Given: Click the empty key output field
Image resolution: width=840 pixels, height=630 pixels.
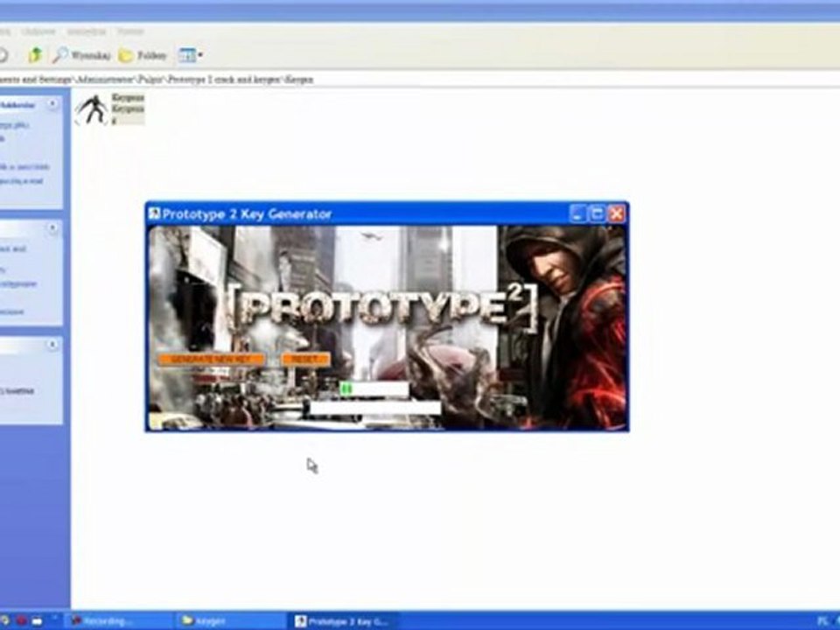Looking at the screenshot, I should pyautogui.click(x=375, y=409).
